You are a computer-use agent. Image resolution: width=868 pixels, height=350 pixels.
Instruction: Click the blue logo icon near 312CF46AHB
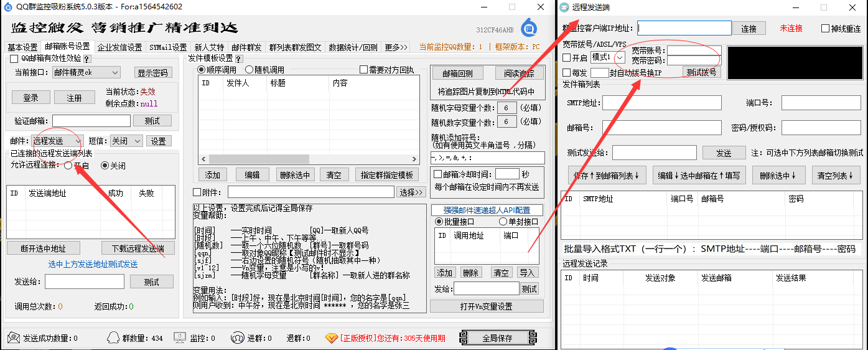pyautogui.click(x=529, y=27)
